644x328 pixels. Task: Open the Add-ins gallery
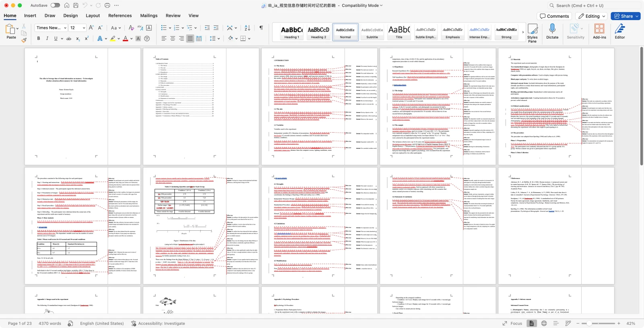599,31
